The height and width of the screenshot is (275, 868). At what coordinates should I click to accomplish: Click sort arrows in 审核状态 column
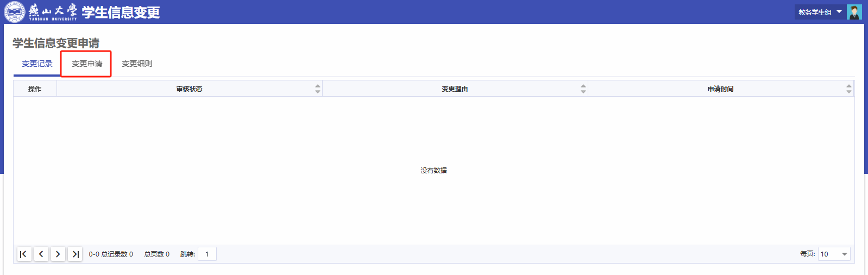coord(318,89)
